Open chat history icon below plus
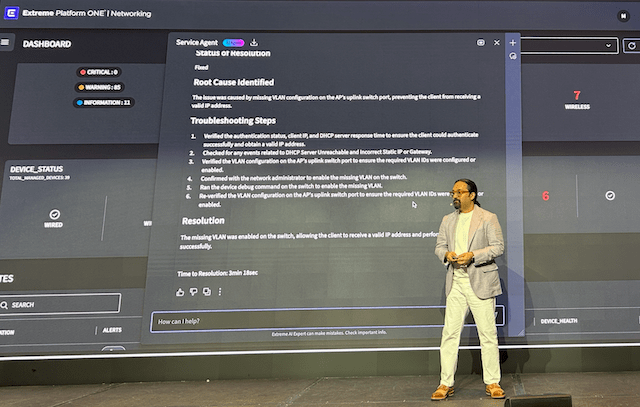The width and height of the screenshot is (640, 407). pos(513,56)
